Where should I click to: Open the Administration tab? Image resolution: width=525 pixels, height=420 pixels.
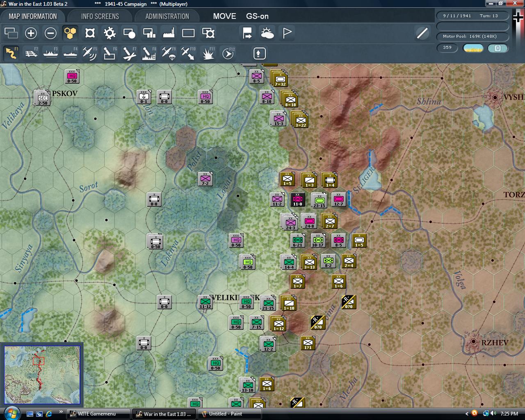pyautogui.click(x=167, y=16)
